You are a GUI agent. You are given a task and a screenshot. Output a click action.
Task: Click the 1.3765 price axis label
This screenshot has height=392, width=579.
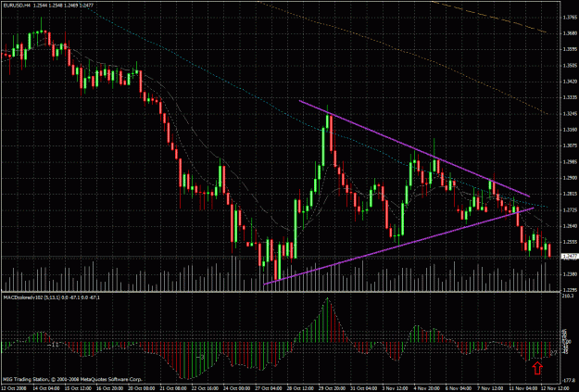pyautogui.click(x=568, y=18)
